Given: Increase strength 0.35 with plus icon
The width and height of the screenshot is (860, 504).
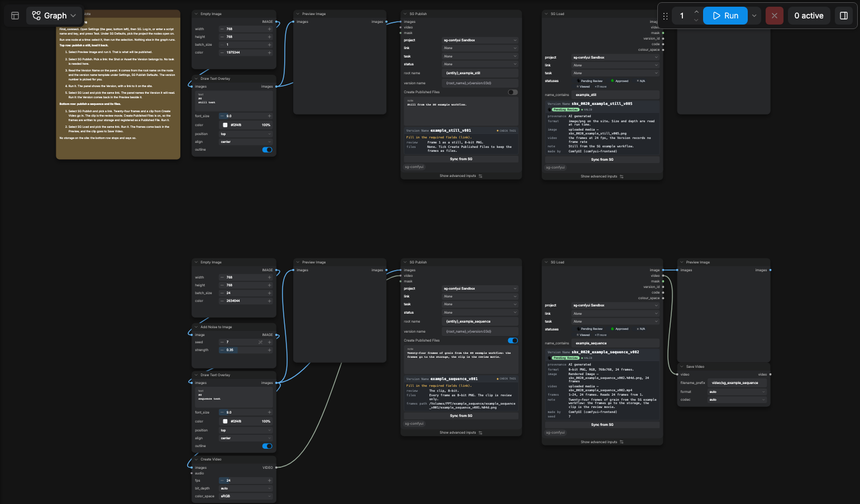Looking at the screenshot, I should tap(270, 350).
